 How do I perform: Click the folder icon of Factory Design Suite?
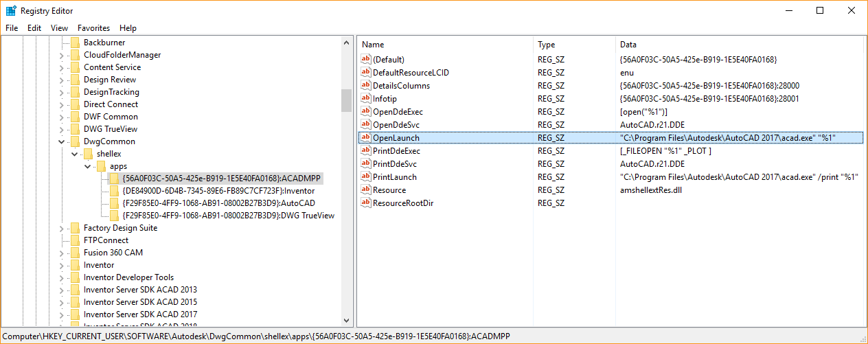click(x=75, y=228)
